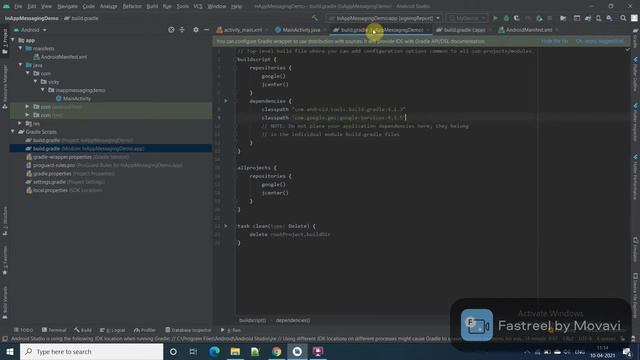Collapse the app module node
This screenshot has width=640, height=360.
[13, 40]
